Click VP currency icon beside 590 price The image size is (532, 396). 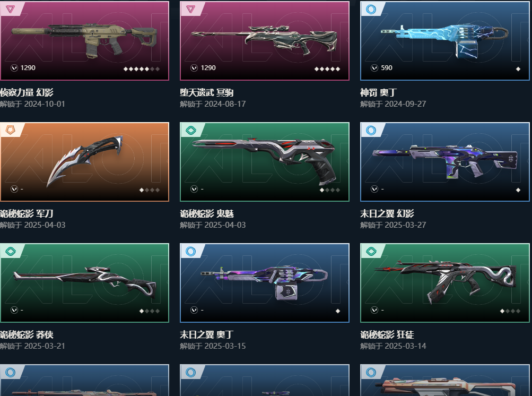click(x=374, y=68)
